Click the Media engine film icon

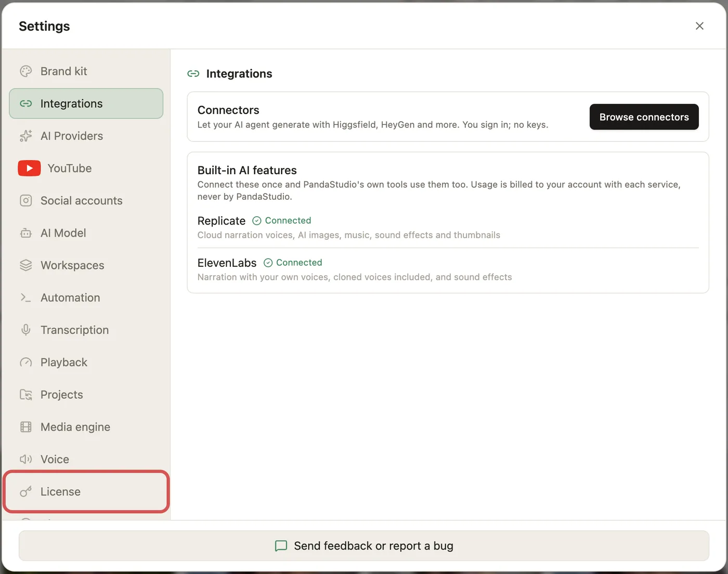point(26,427)
